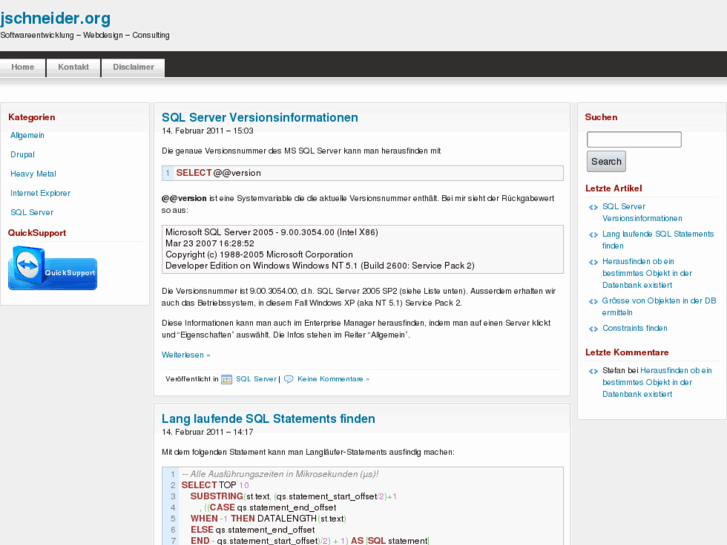Open the SQL Server Versionsinformationen post title

260,118
